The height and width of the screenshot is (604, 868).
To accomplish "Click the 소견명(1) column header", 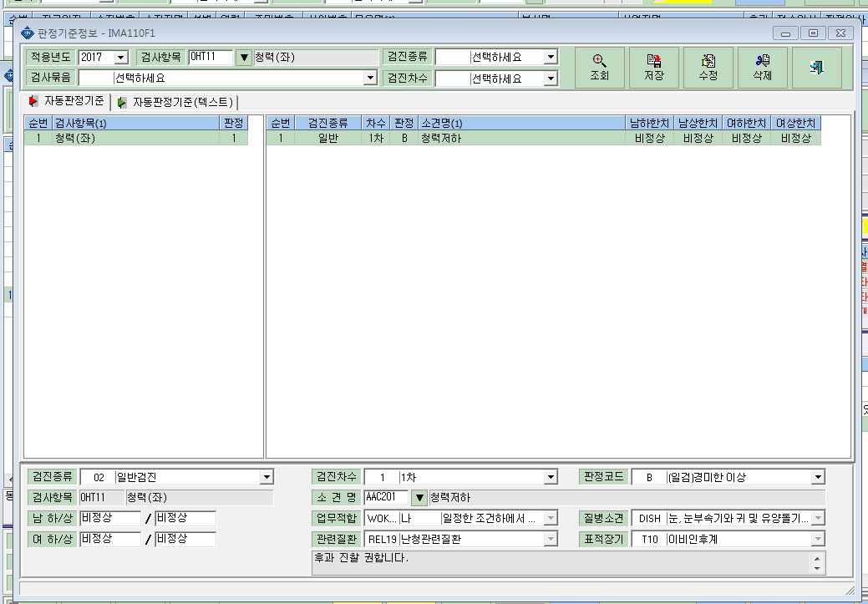I will [521, 123].
